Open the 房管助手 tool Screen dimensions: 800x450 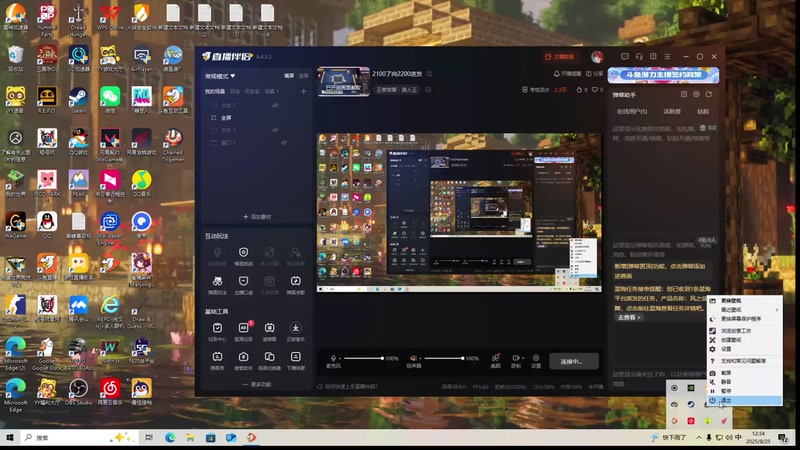point(243,360)
